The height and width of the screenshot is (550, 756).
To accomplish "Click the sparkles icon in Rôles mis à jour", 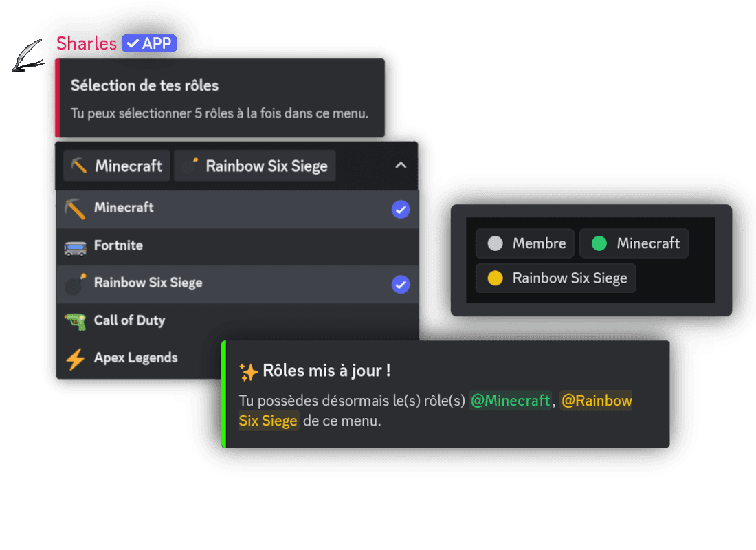I will click(249, 372).
